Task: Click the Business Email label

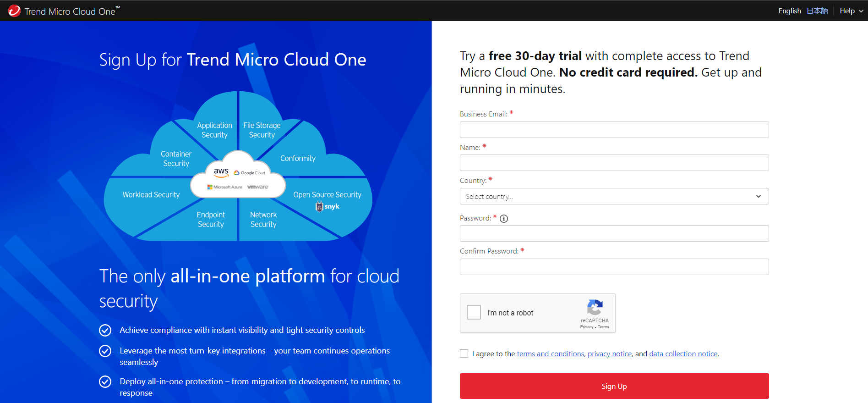Action: 484,114
